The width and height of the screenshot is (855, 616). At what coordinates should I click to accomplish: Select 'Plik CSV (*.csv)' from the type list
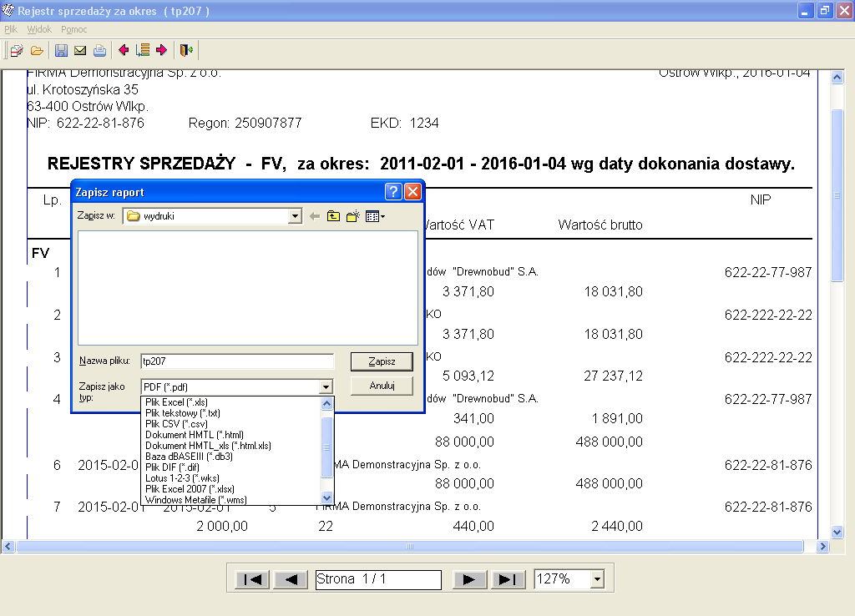(176, 424)
